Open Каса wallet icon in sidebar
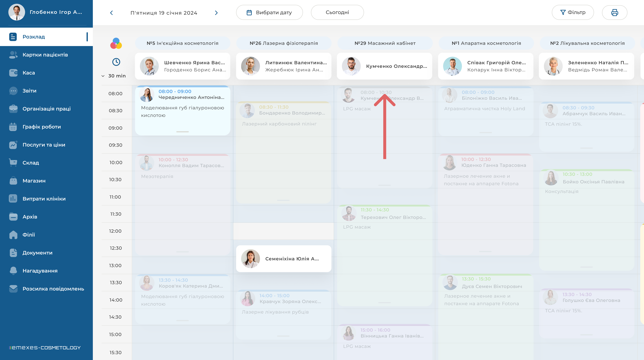Image resolution: width=644 pixels, height=360 pixels. tap(13, 73)
